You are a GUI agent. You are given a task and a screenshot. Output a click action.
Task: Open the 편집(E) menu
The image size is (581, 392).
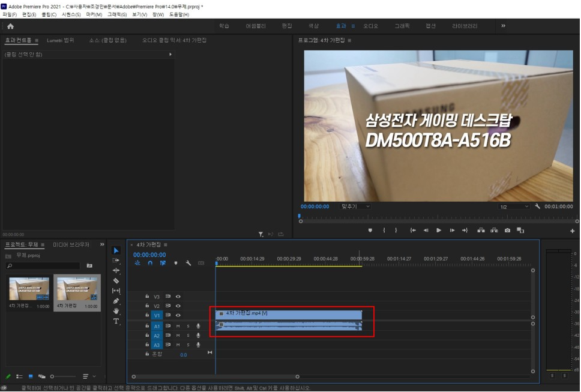[29, 14]
